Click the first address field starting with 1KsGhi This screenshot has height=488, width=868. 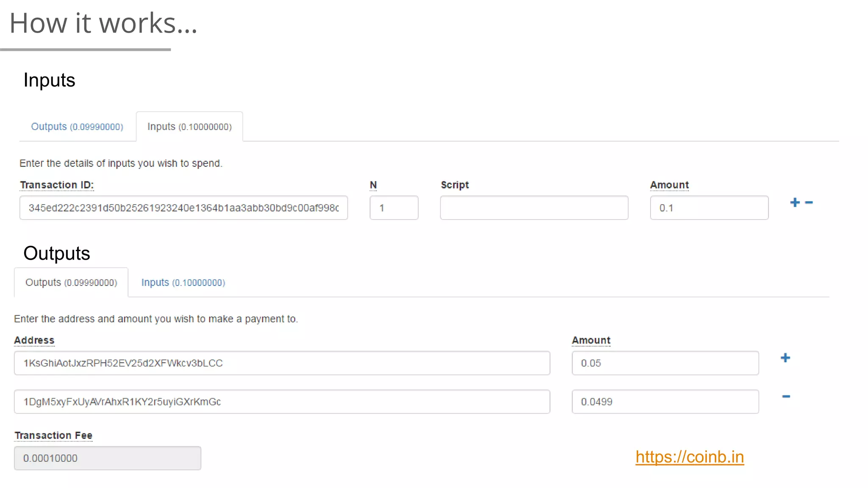pos(282,363)
